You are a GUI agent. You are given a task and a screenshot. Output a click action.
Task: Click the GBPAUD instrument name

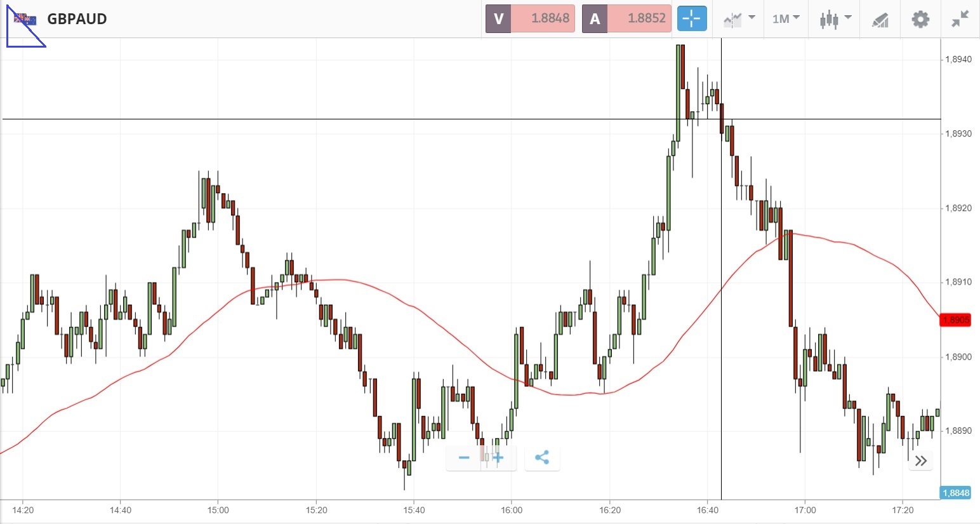[x=77, y=19]
